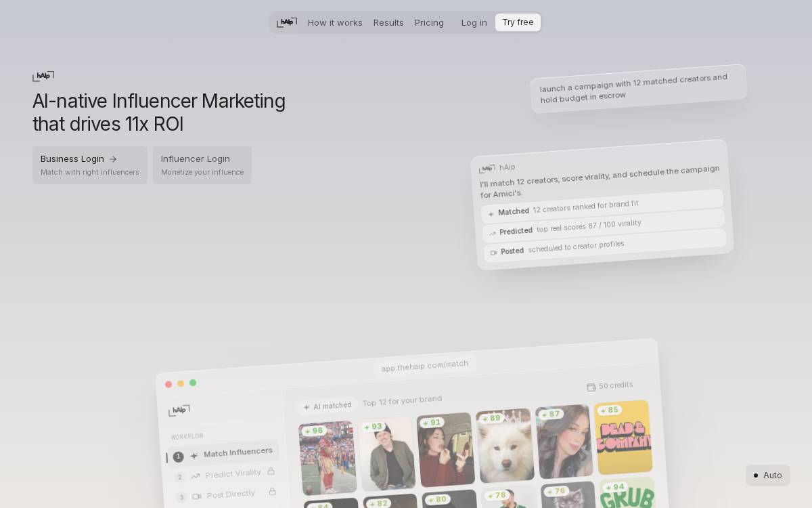Click the red close dot on the mock app window
The width and height of the screenshot is (812, 508).
click(x=168, y=385)
